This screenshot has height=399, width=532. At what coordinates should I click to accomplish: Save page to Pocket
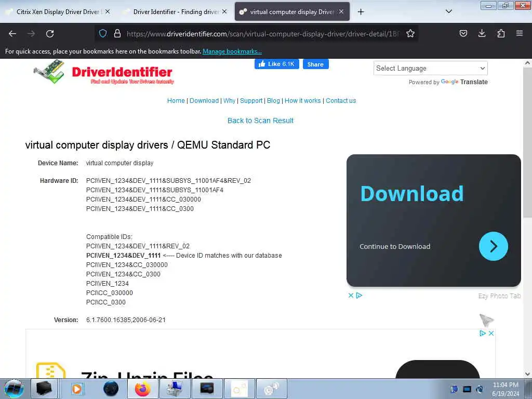(x=463, y=33)
